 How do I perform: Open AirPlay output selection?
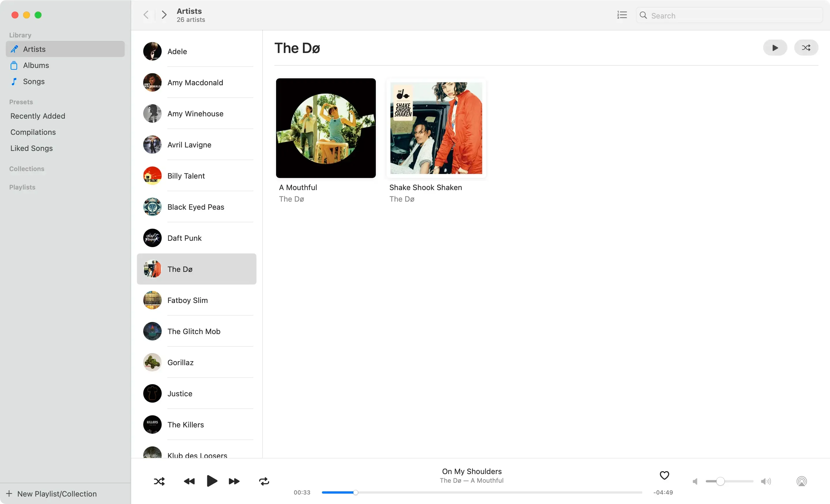click(802, 481)
